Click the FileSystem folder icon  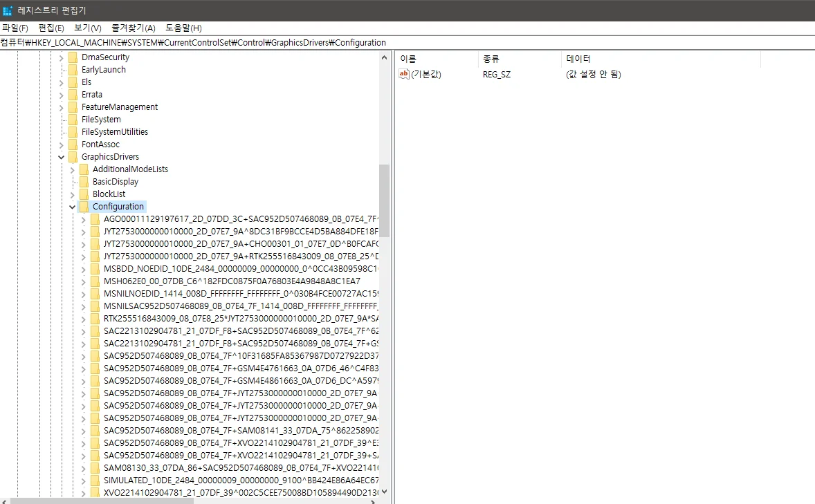[x=73, y=120]
